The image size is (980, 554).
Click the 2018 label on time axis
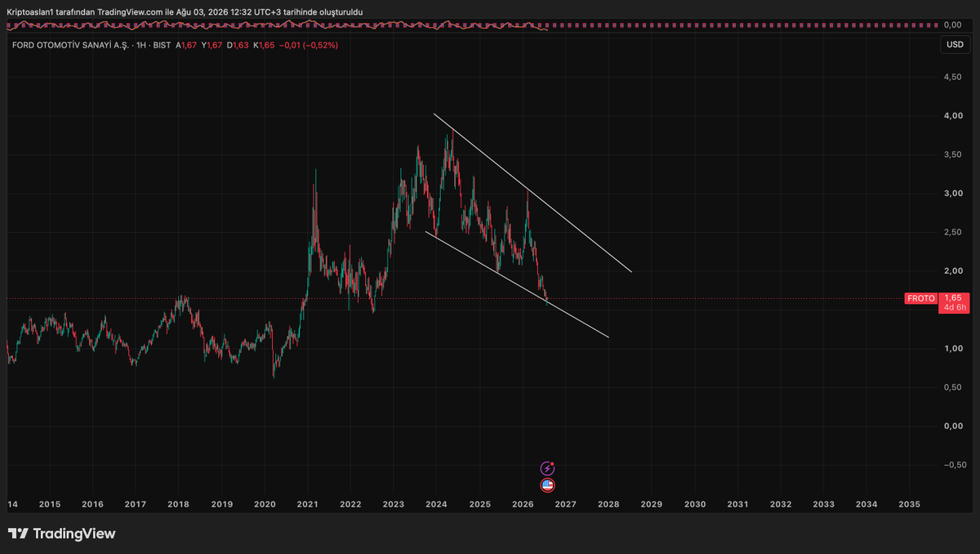179,504
